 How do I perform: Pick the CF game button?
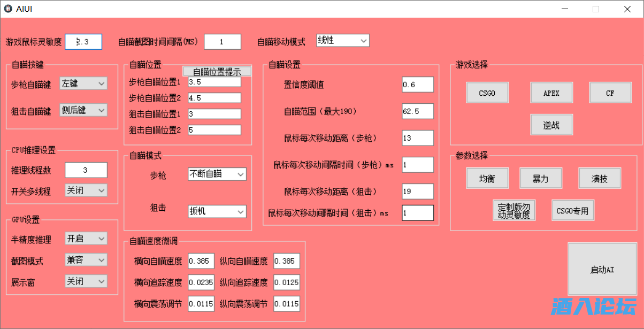610,93
